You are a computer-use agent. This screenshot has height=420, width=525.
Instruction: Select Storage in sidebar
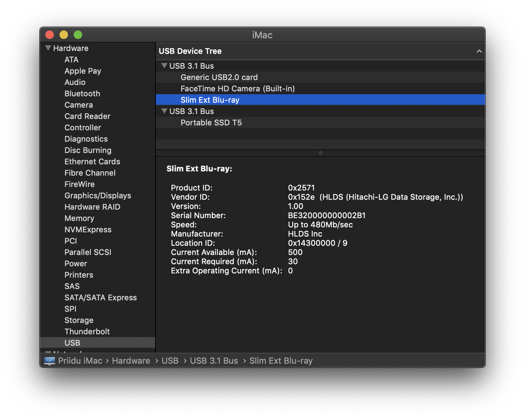[x=79, y=320]
